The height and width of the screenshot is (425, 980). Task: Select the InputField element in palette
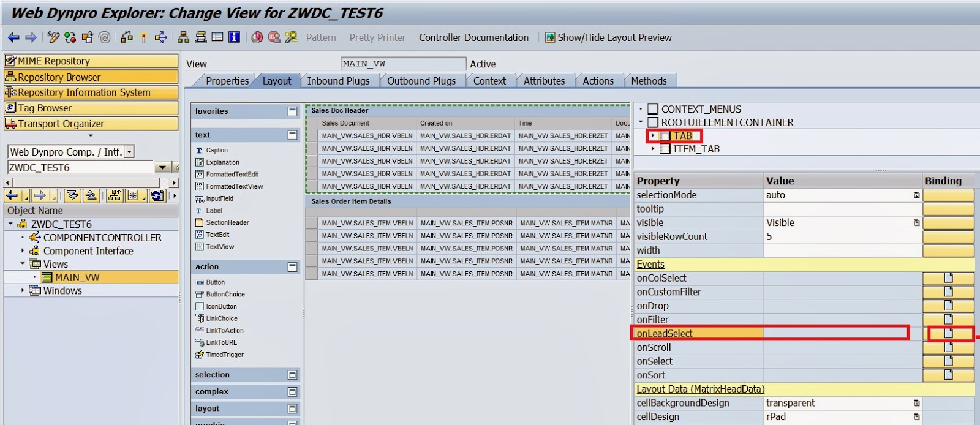coord(219,198)
